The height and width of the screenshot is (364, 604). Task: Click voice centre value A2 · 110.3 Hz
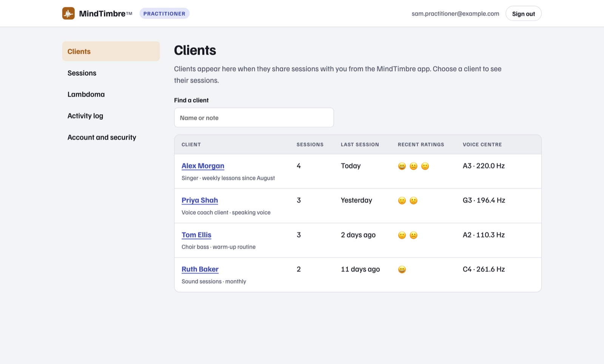(x=484, y=235)
